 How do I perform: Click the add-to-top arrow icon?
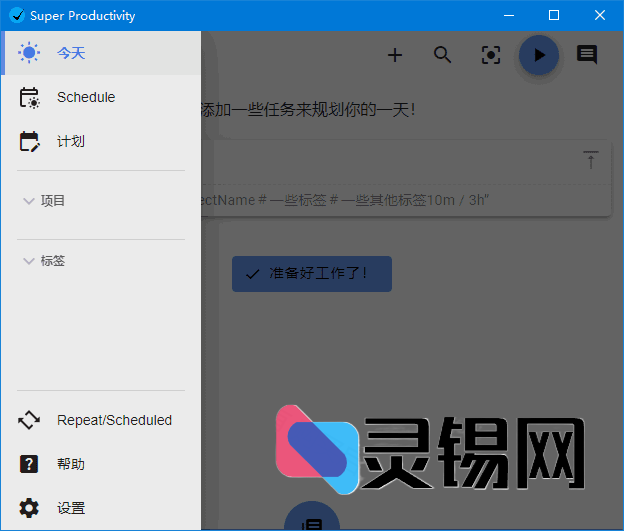(x=591, y=160)
